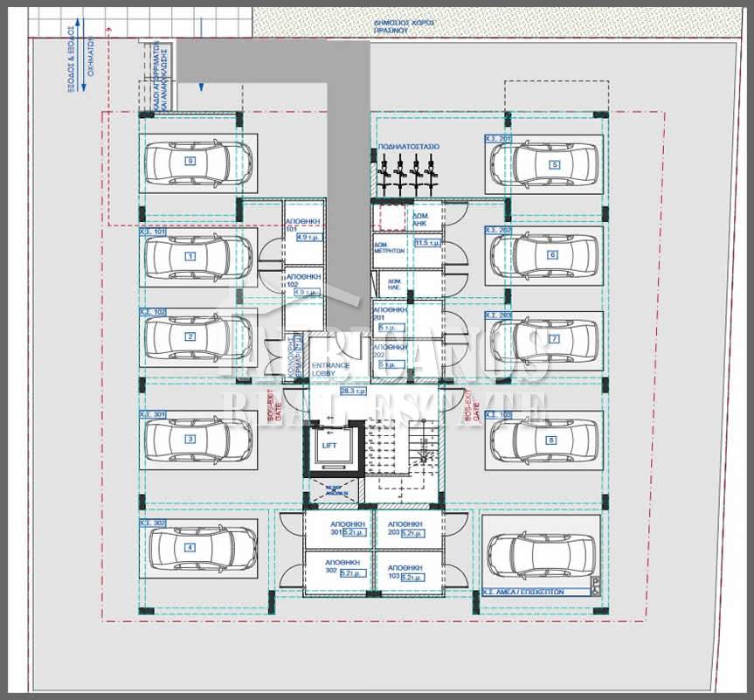Image resolution: width=754 pixels, height=700 pixels.
Task: Click the car in parking space 4
Action: click(190, 548)
